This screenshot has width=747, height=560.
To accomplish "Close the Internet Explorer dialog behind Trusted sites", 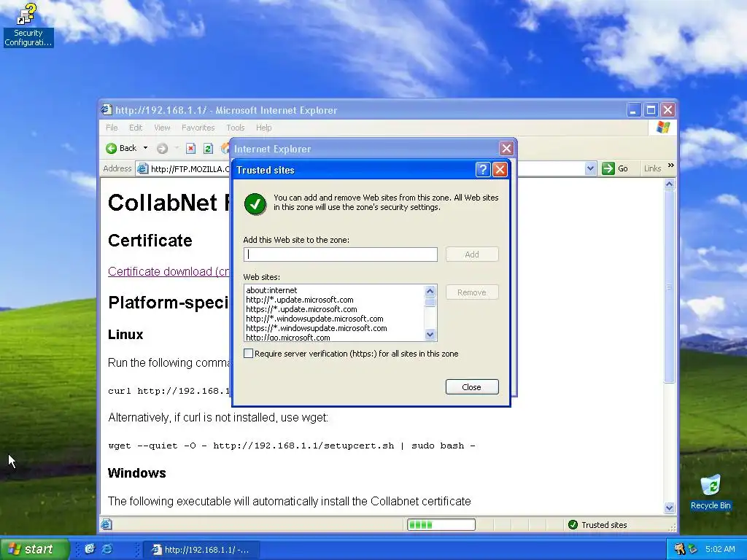I will pos(506,149).
